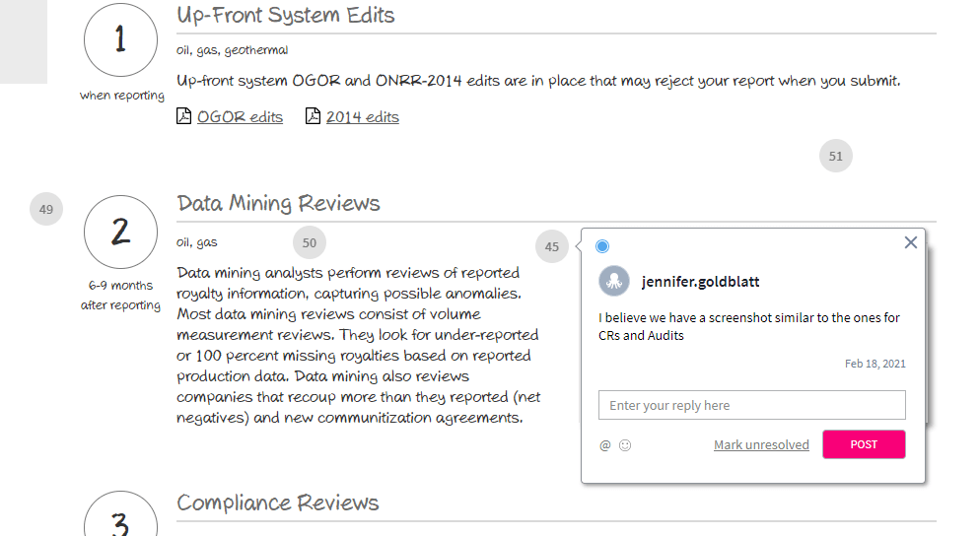
Task: Open comment marker number 50
Action: 310,242
